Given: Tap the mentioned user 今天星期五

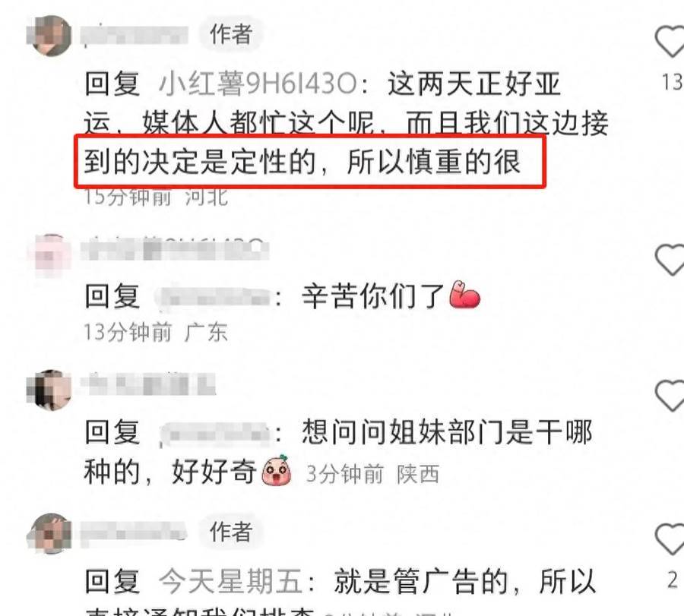Looking at the screenshot, I should pyautogui.click(x=232, y=581).
